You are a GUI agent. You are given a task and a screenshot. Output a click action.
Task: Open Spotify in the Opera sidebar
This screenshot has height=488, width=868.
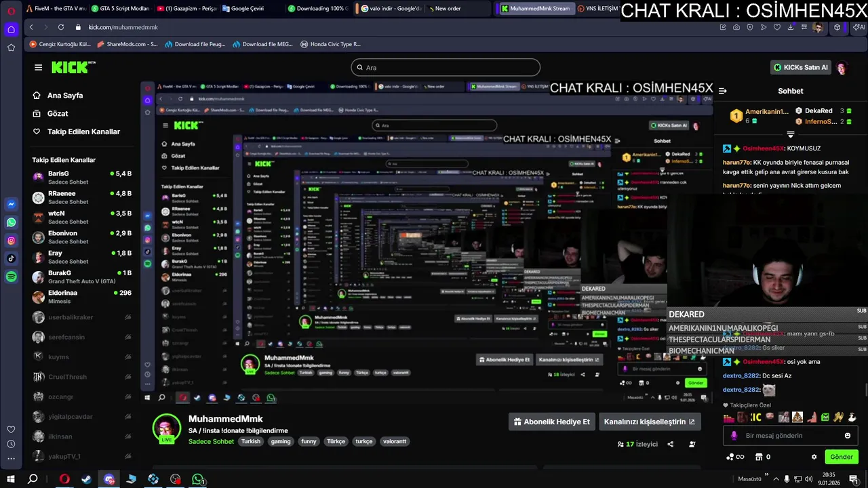(12, 277)
